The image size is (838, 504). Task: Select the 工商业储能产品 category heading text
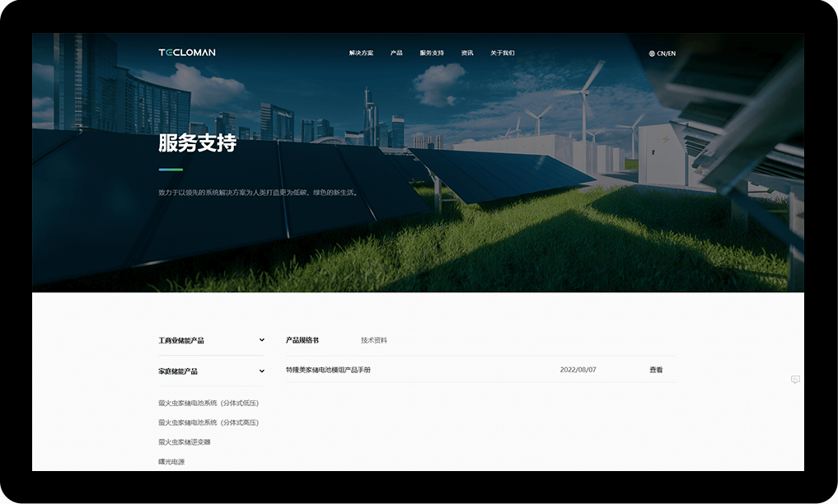pyautogui.click(x=181, y=340)
